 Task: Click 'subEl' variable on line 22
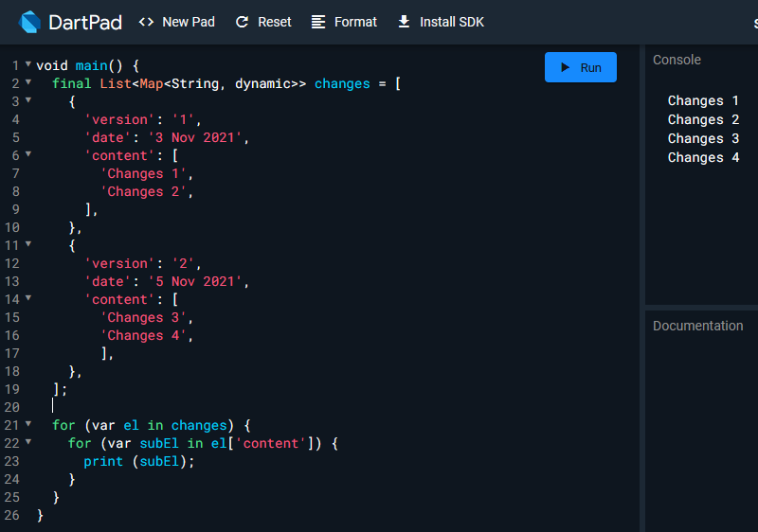click(159, 443)
